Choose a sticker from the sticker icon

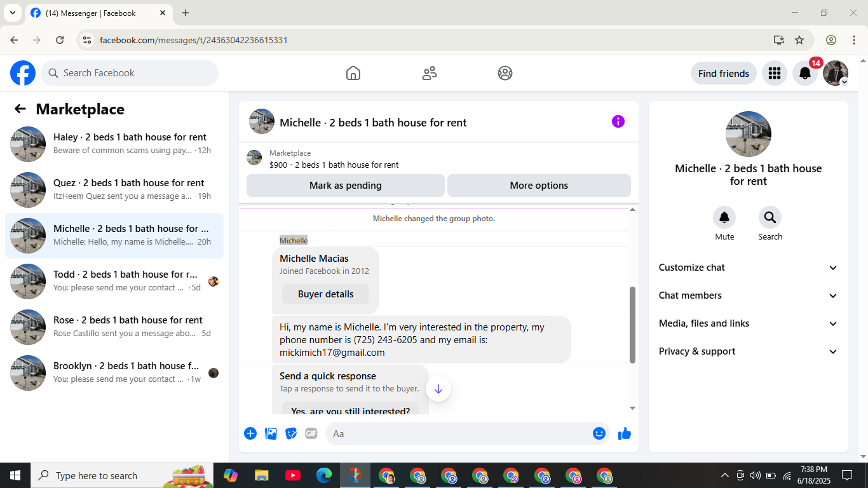(291, 433)
